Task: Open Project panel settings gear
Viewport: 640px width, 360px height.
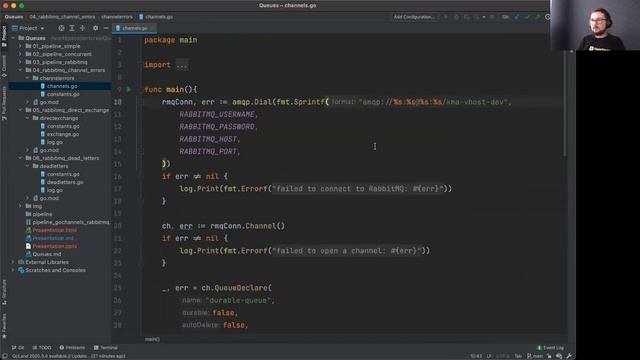Action: pyautogui.click(x=96, y=28)
